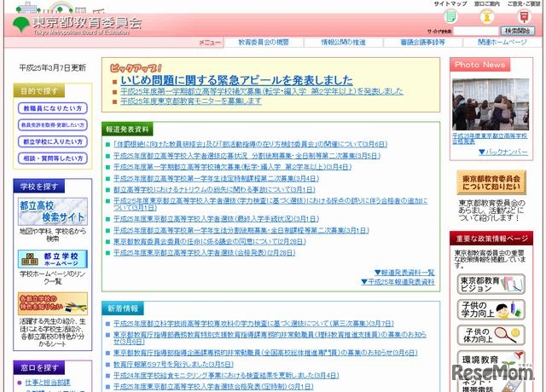Click the 検索開始 search button
This screenshot has height=392, width=546.
pyautogui.click(x=518, y=31)
